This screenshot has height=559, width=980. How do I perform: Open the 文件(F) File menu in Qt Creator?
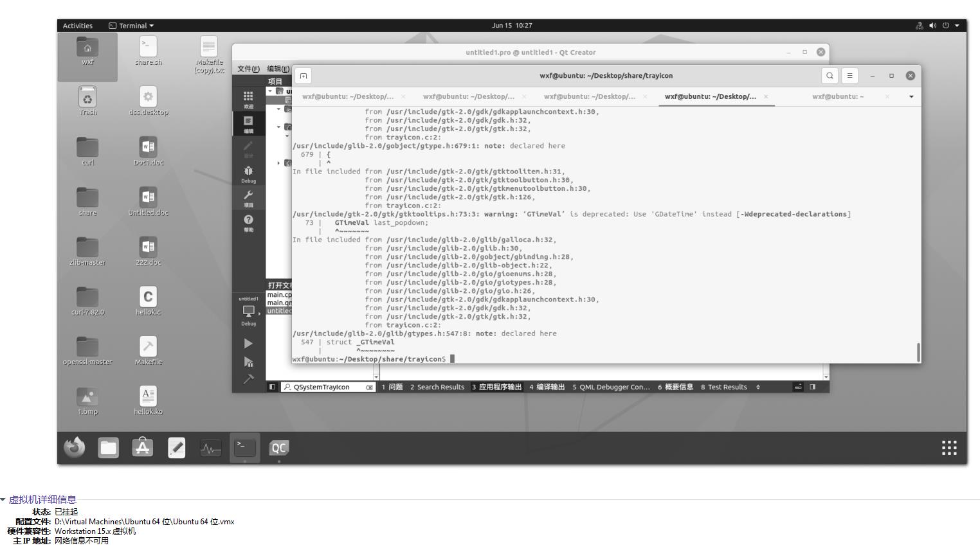point(249,69)
